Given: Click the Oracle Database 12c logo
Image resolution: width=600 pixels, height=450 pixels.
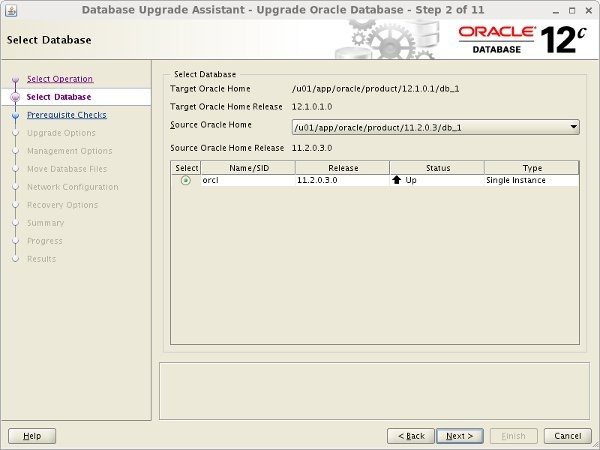Looking at the screenshot, I should click(x=522, y=40).
